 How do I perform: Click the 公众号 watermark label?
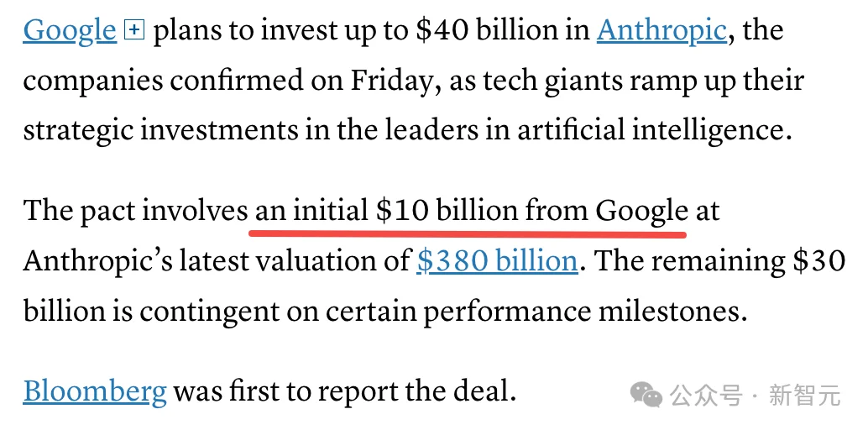point(709,394)
